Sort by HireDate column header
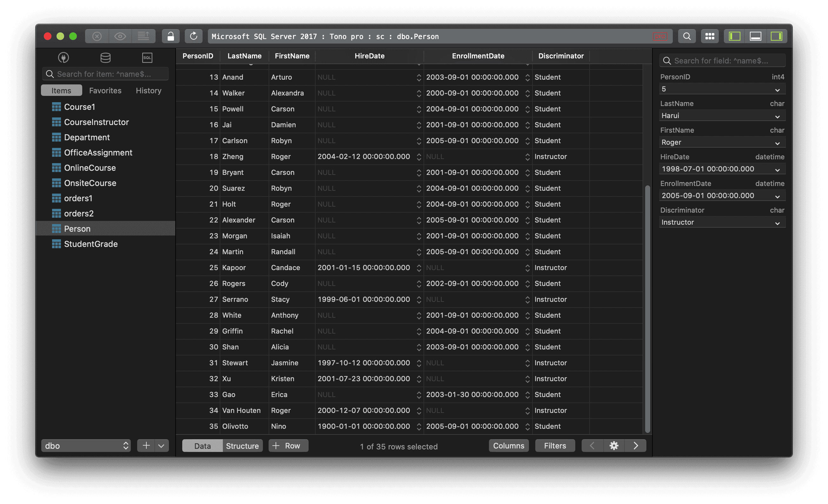 pos(370,56)
